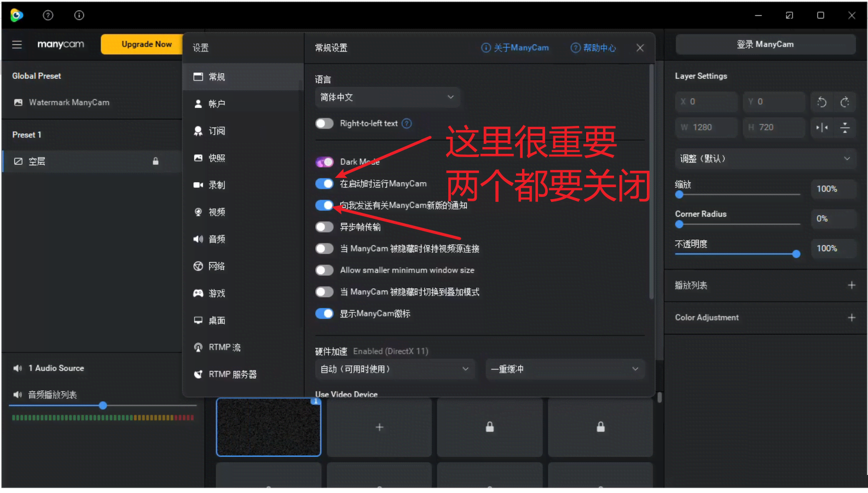
Task: Toggle 当 ManyCam 被隐藏时切换到叠加模式 switch
Action: point(325,292)
